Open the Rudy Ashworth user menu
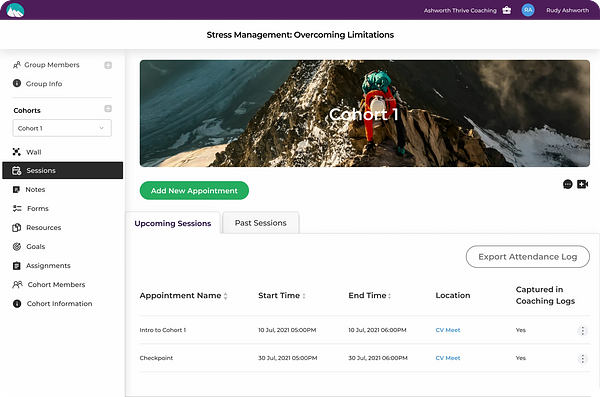 pos(567,10)
